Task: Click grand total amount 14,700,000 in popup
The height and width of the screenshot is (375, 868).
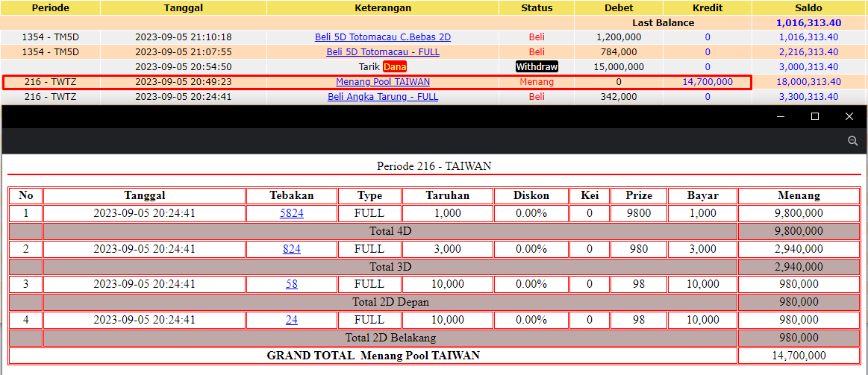Action: point(799,356)
